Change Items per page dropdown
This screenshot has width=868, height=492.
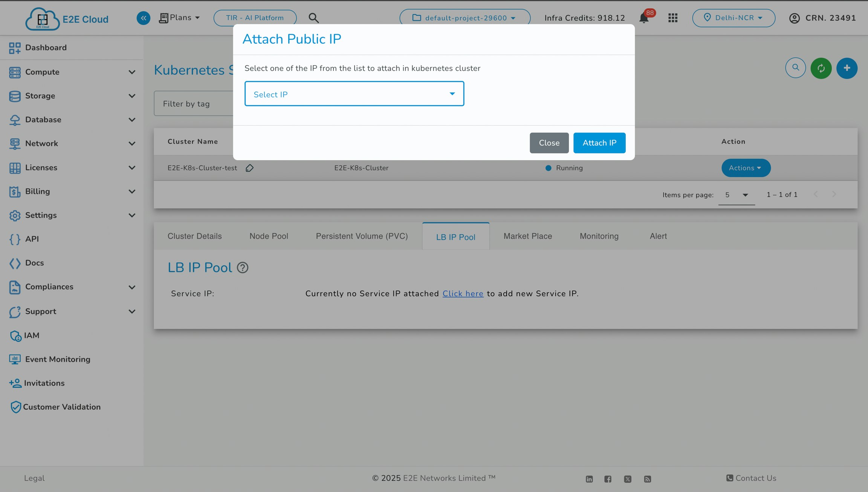click(737, 195)
